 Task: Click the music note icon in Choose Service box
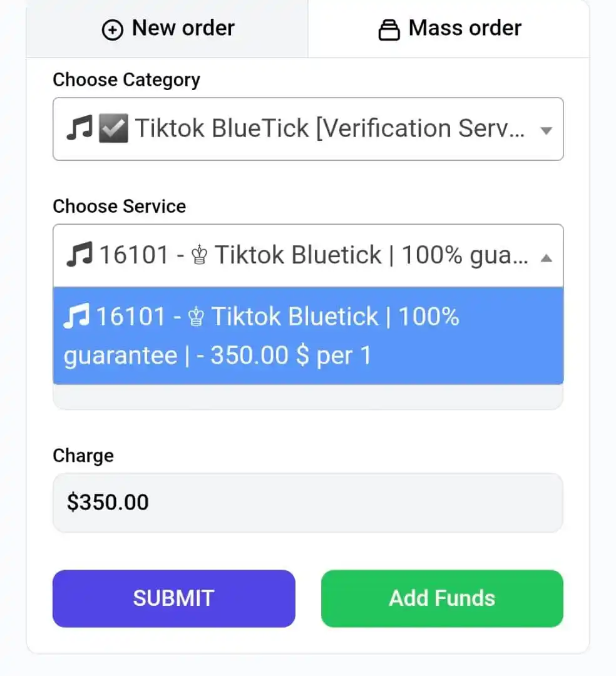click(80, 254)
